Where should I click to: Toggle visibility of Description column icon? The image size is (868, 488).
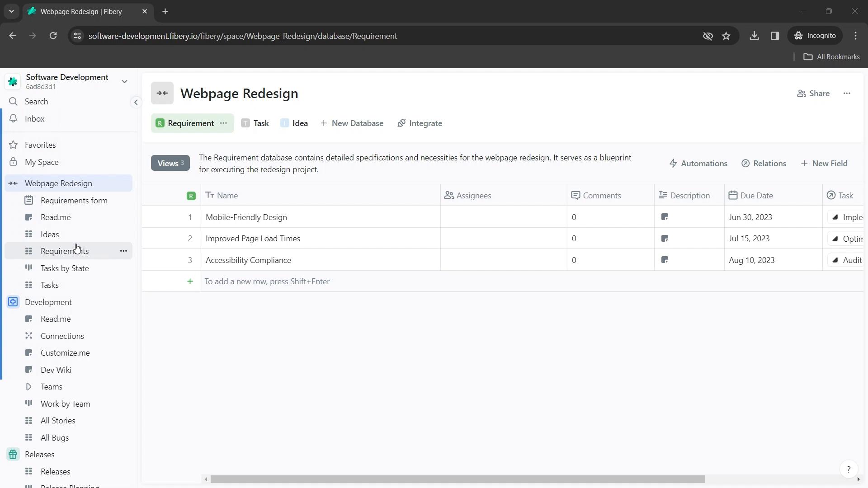click(663, 196)
